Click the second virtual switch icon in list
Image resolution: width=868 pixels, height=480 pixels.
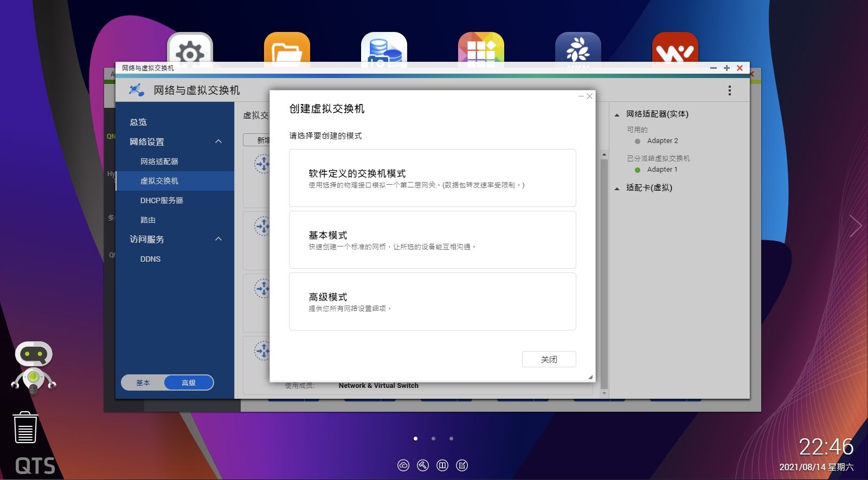[262, 225]
